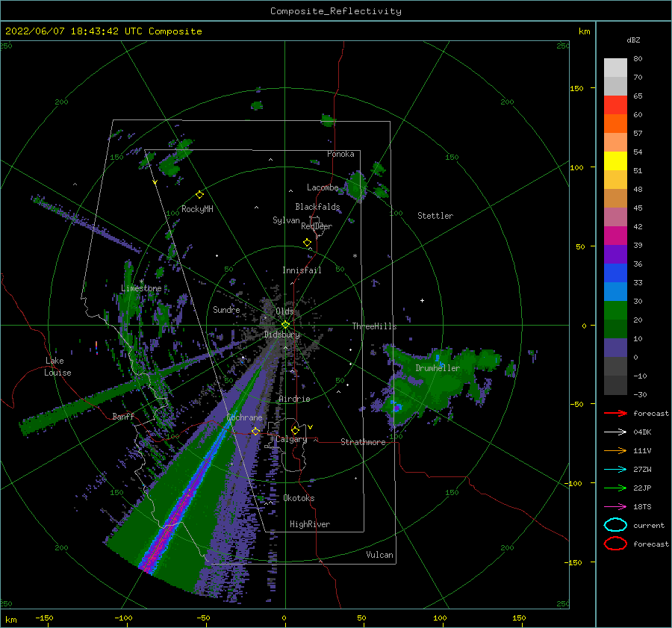Select the cyan 27ZW arrow icon
This screenshot has height=628, width=672.
click(615, 470)
